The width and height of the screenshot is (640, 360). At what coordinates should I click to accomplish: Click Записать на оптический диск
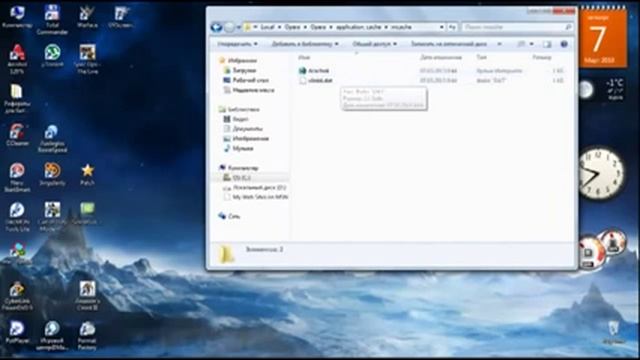tap(449, 44)
